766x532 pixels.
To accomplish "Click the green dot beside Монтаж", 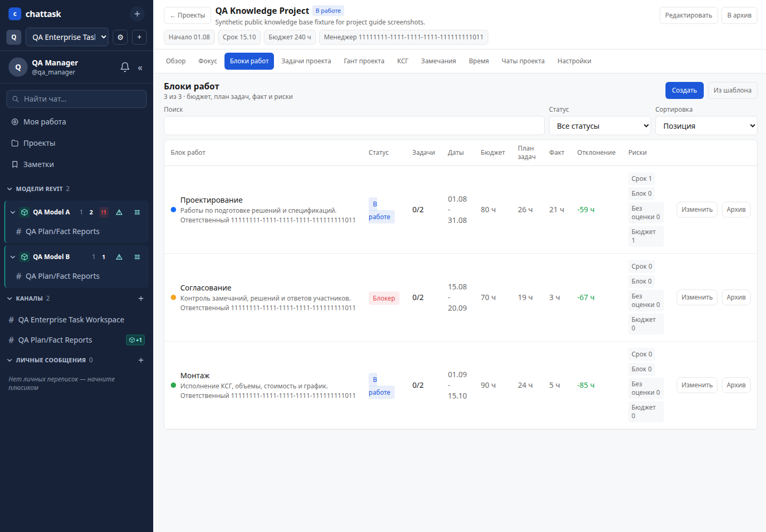I will click(x=173, y=385).
